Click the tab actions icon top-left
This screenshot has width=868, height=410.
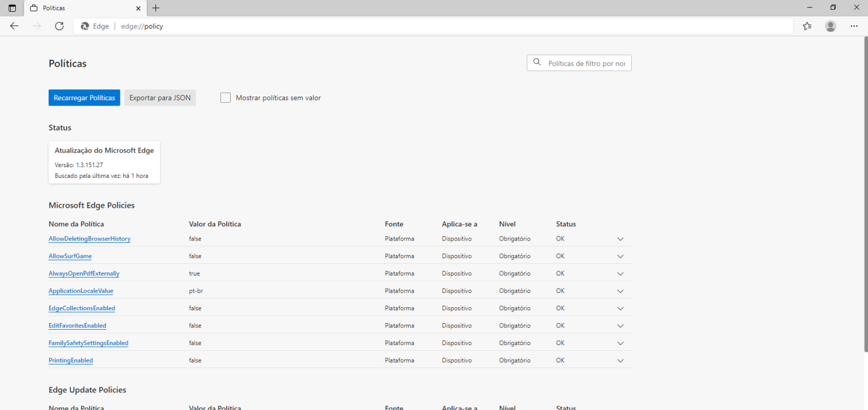[12, 7]
